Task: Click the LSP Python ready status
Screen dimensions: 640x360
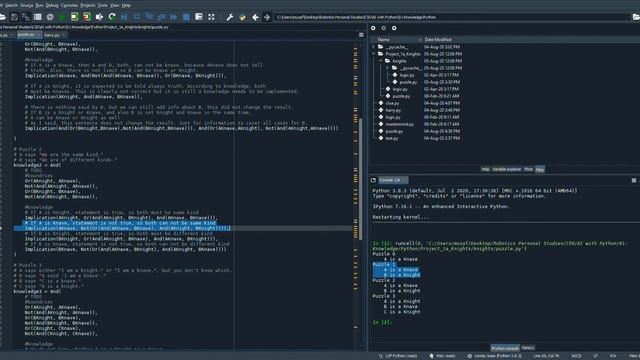Action: click(x=398, y=356)
